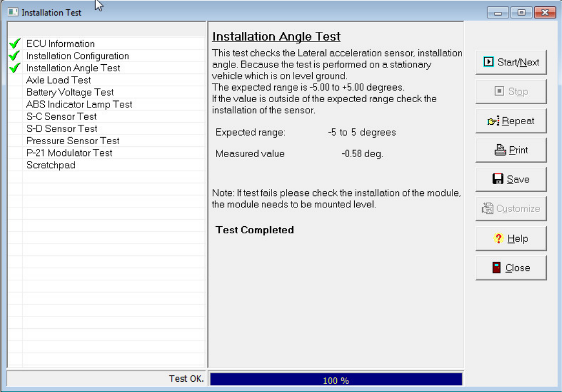Print the test results

511,150
